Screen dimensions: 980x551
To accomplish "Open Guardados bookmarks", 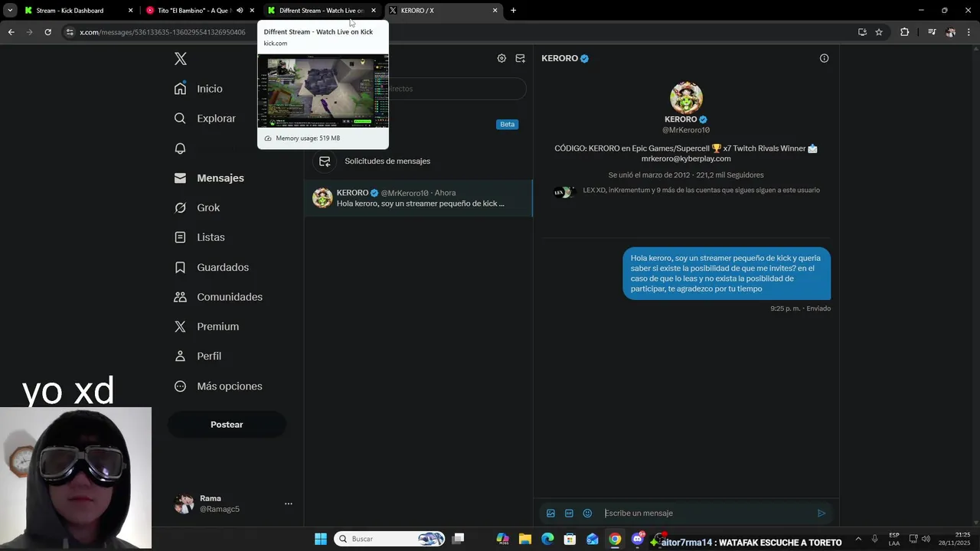I will pos(211,267).
